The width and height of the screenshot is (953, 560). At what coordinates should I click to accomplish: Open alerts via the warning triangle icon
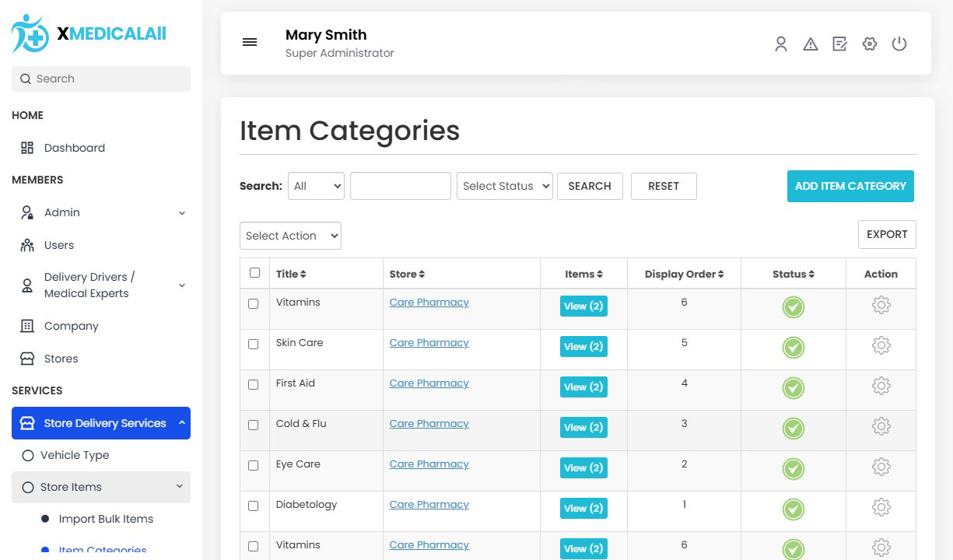click(x=811, y=44)
